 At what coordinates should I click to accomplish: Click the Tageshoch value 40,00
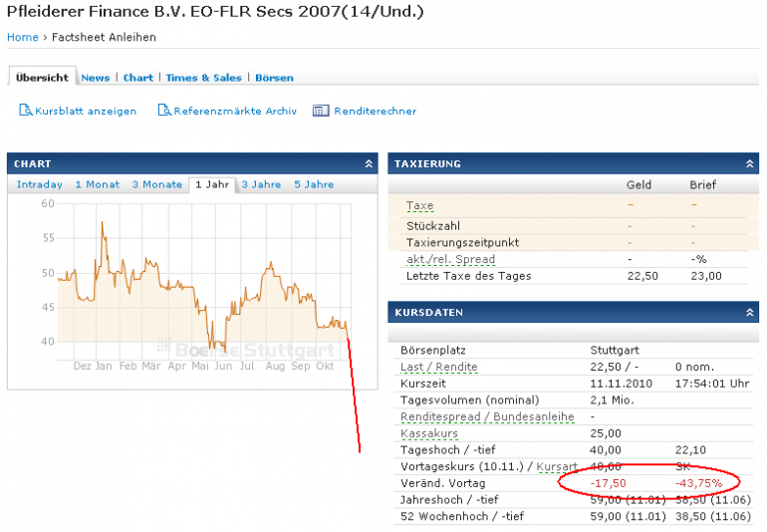click(x=606, y=450)
